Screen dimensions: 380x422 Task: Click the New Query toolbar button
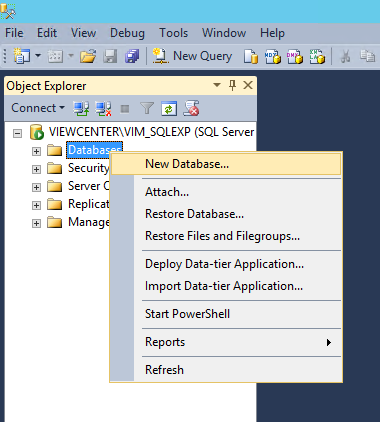click(192, 56)
